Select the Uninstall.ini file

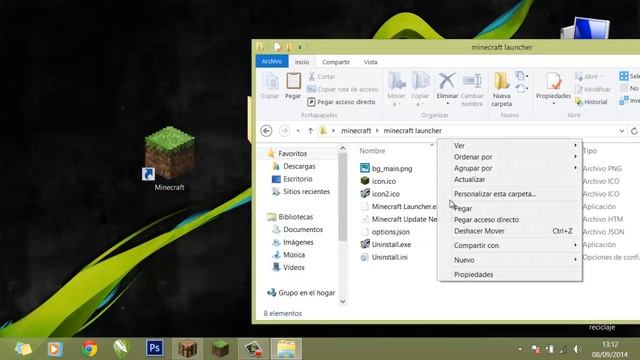pos(384,257)
